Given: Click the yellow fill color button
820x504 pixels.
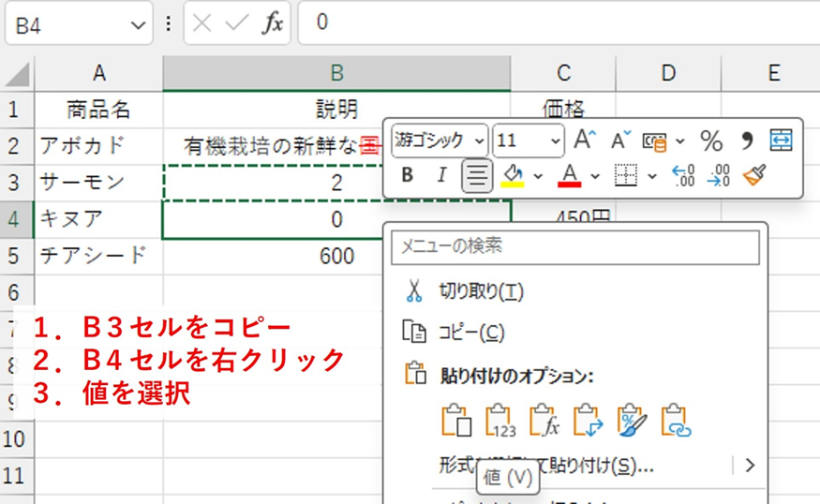Looking at the screenshot, I should tap(512, 175).
